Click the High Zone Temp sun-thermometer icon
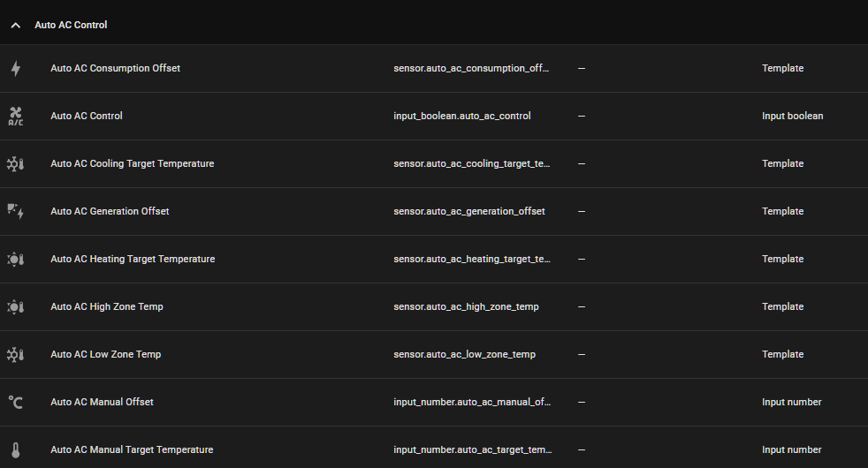This screenshot has width=868, height=468. pyautogui.click(x=16, y=307)
